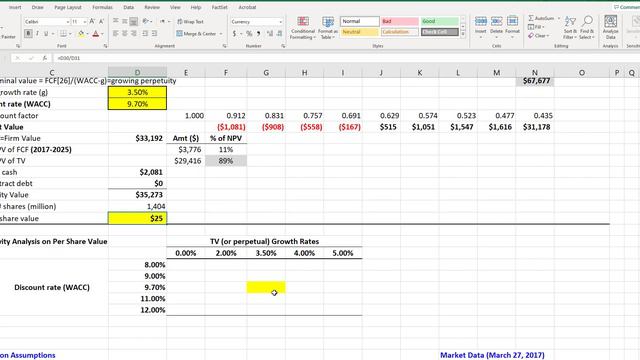This screenshot has width=640, height=360.
Task: Open the Currency number format dropdown
Action: pyautogui.click(x=280, y=22)
